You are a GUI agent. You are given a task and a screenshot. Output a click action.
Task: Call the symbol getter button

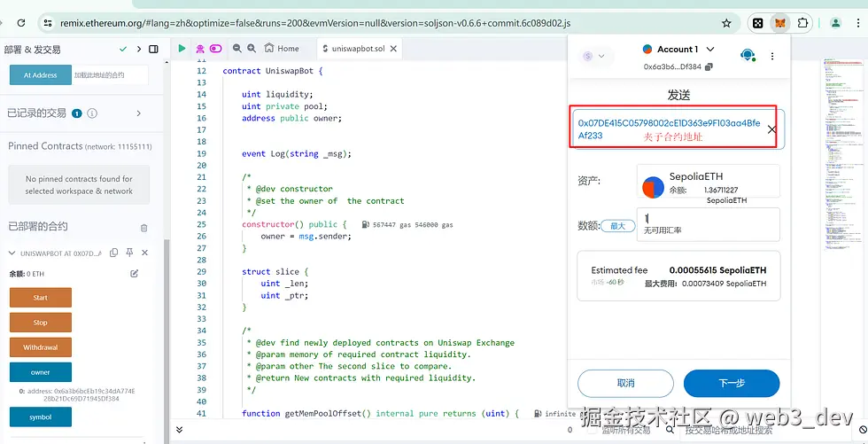click(x=41, y=417)
